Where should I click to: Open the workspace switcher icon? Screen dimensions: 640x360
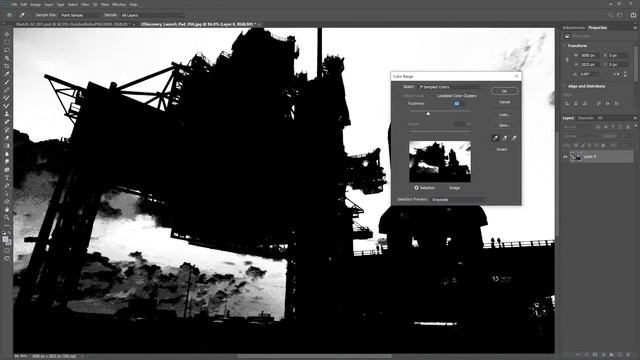point(620,15)
